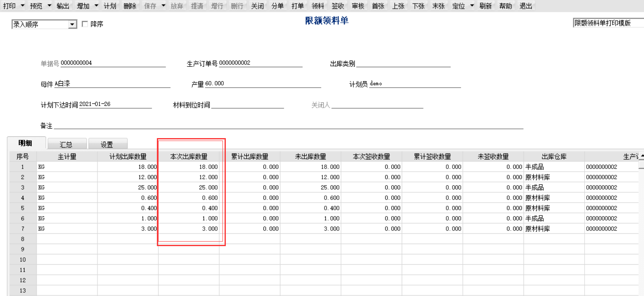The height and width of the screenshot is (296, 644).
Task: Click the 出库仓库 column header
Action: (554, 157)
